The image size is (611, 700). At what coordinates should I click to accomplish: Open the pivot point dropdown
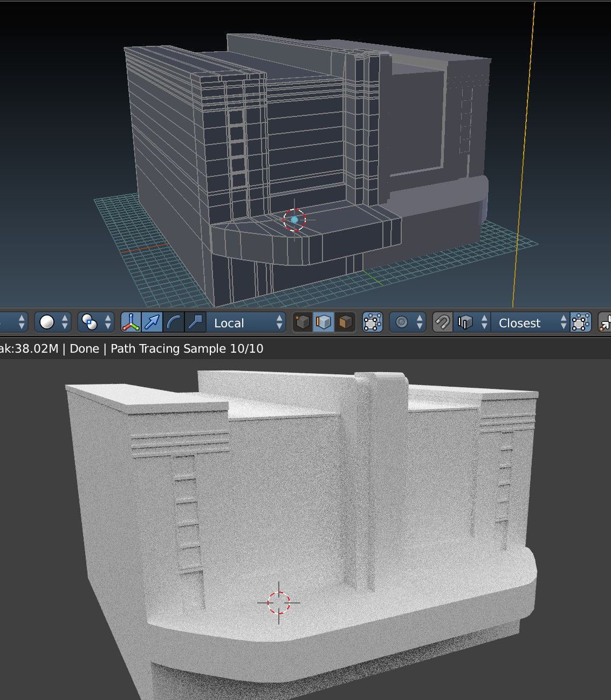[96, 322]
